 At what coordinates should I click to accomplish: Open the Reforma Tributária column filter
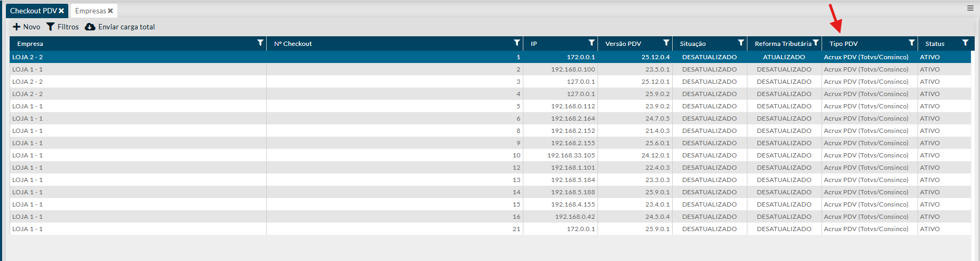[816, 43]
